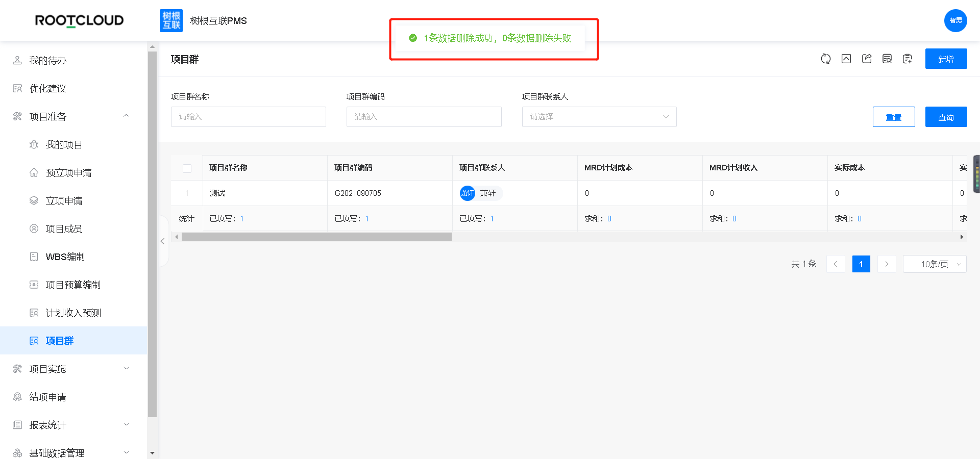
Task: Click the 新增 button
Action: click(x=946, y=59)
